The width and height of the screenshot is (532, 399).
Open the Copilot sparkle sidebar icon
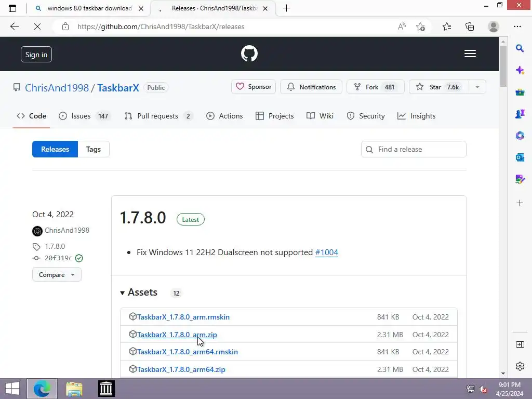coord(520,70)
